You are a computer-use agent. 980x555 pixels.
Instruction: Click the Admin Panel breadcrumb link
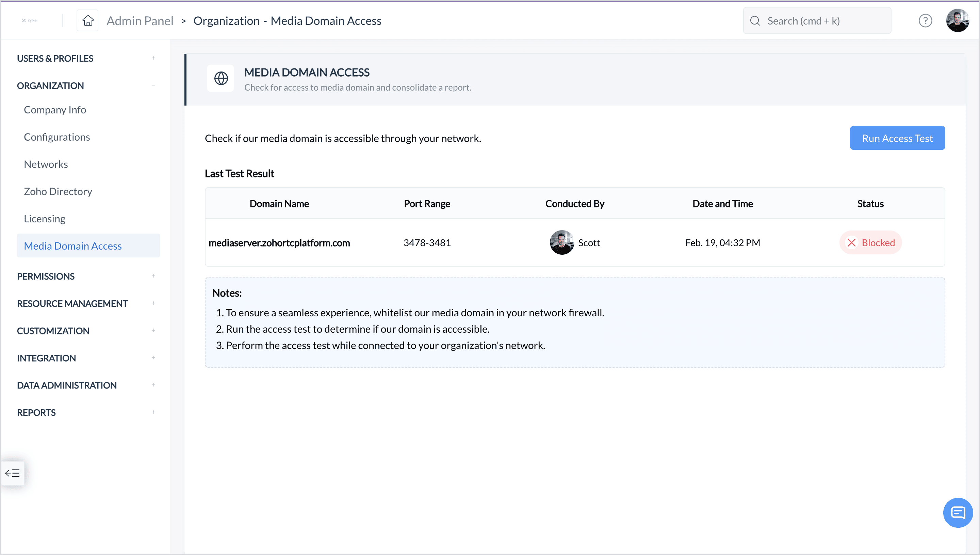[x=140, y=20]
